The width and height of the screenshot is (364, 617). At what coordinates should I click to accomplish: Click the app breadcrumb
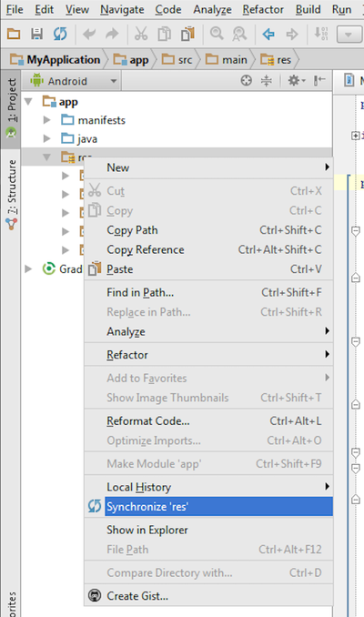point(131,60)
